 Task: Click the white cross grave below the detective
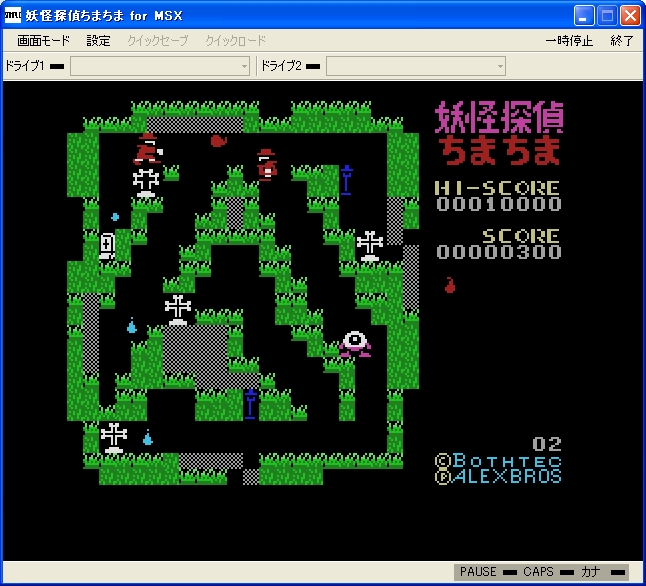coord(146,183)
